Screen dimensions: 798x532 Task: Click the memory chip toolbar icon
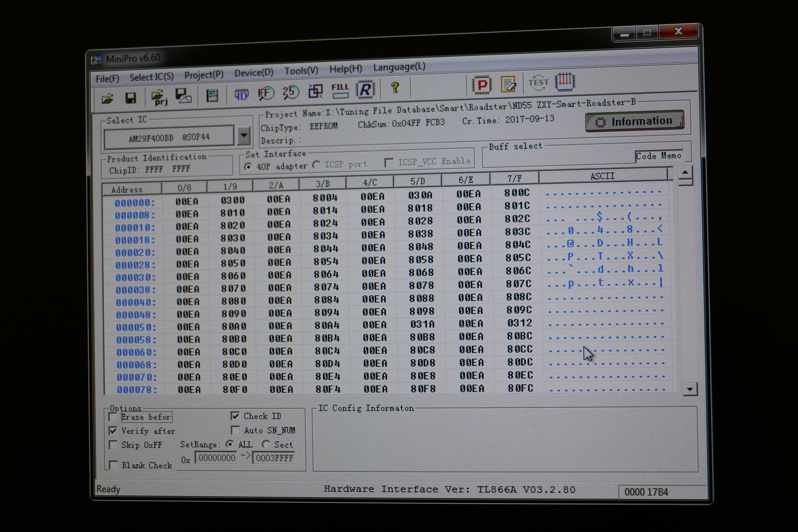(212, 96)
